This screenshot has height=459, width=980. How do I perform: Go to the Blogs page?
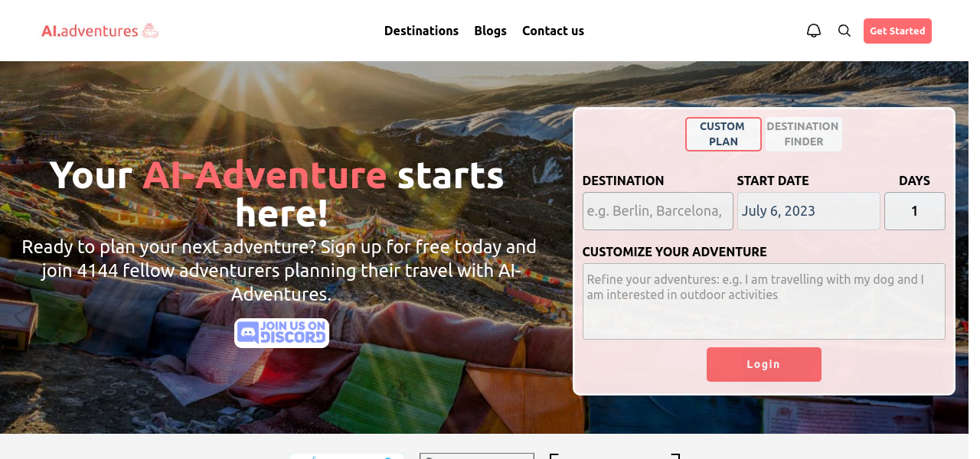tap(490, 31)
